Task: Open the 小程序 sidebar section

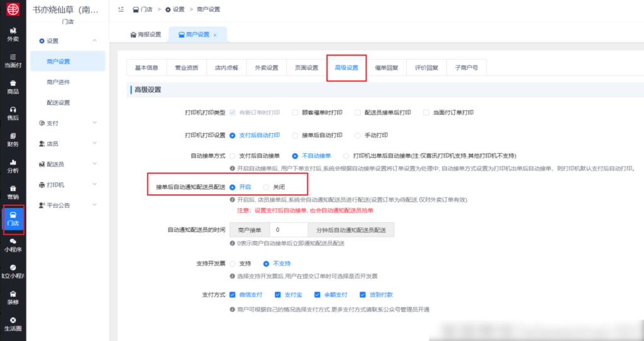Action: point(13,246)
